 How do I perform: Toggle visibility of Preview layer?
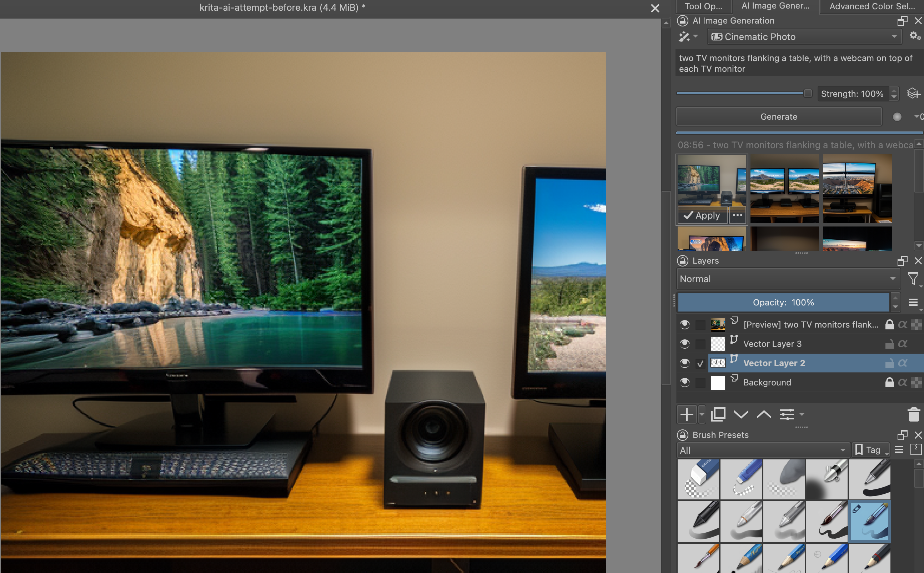coord(684,323)
